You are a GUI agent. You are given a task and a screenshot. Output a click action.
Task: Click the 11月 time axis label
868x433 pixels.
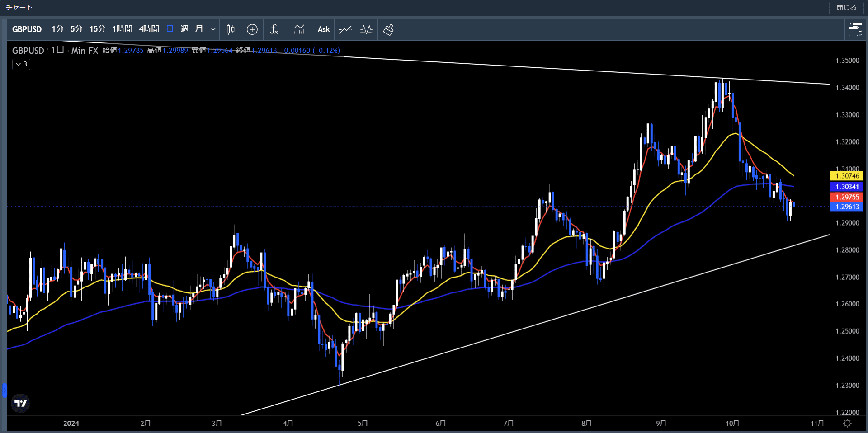click(817, 424)
